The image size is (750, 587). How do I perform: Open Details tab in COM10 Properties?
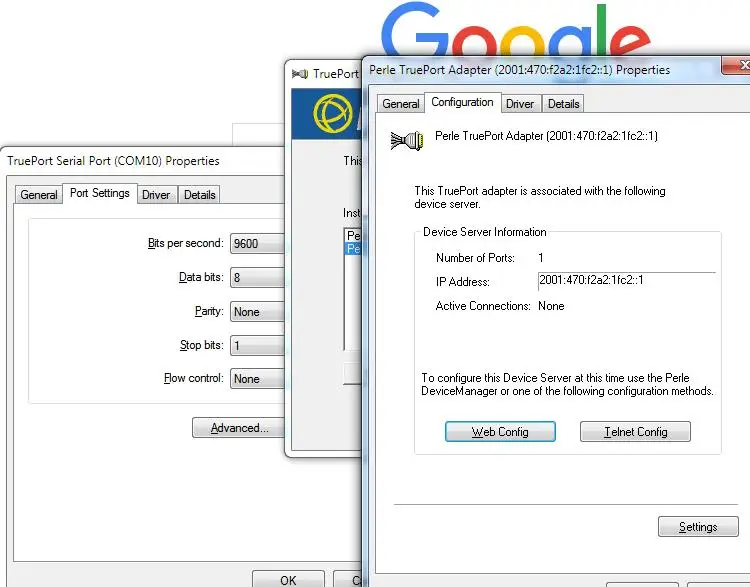(x=199, y=195)
